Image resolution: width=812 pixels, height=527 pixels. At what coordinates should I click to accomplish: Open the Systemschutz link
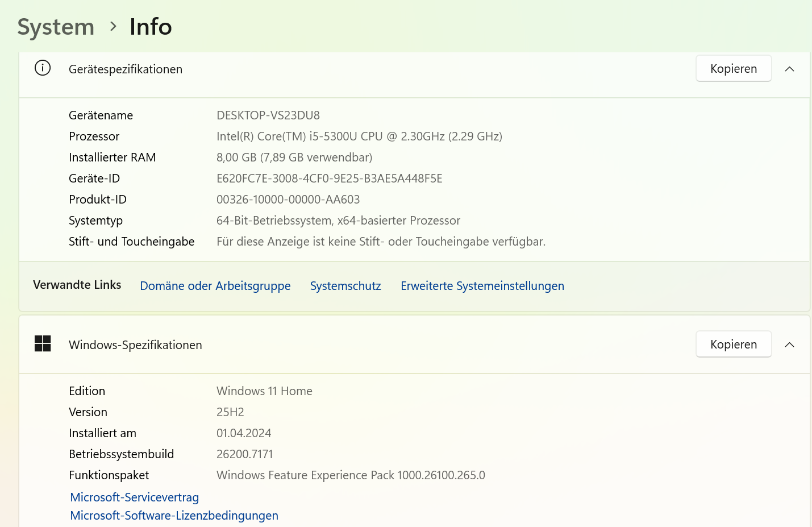click(345, 285)
